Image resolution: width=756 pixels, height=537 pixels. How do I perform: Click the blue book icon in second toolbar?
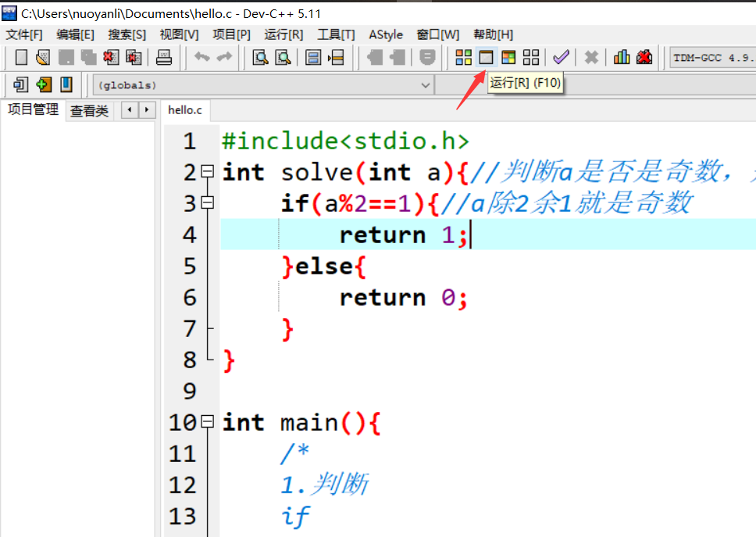pos(66,84)
